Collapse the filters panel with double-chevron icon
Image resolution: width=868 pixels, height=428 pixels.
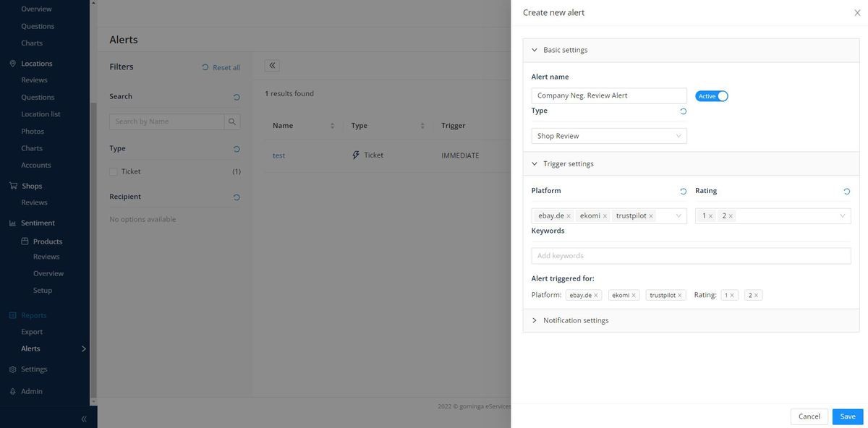pos(272,66)
